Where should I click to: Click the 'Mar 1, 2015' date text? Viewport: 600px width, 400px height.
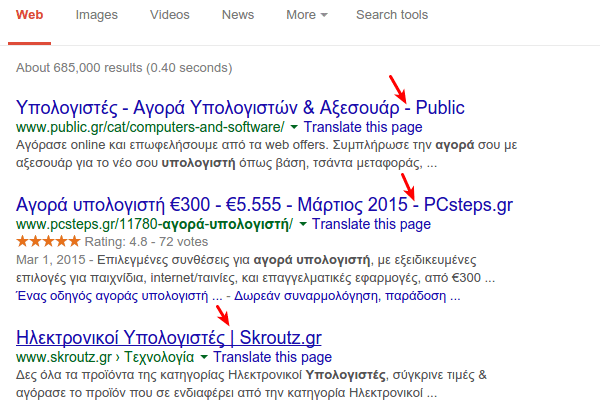(51, 260)
